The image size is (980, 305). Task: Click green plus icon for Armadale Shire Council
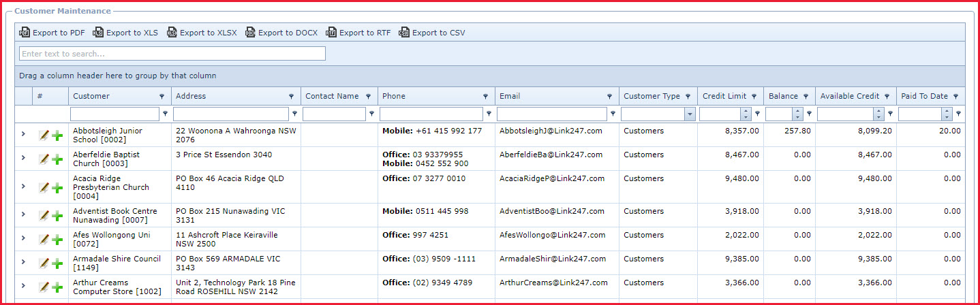57,263
